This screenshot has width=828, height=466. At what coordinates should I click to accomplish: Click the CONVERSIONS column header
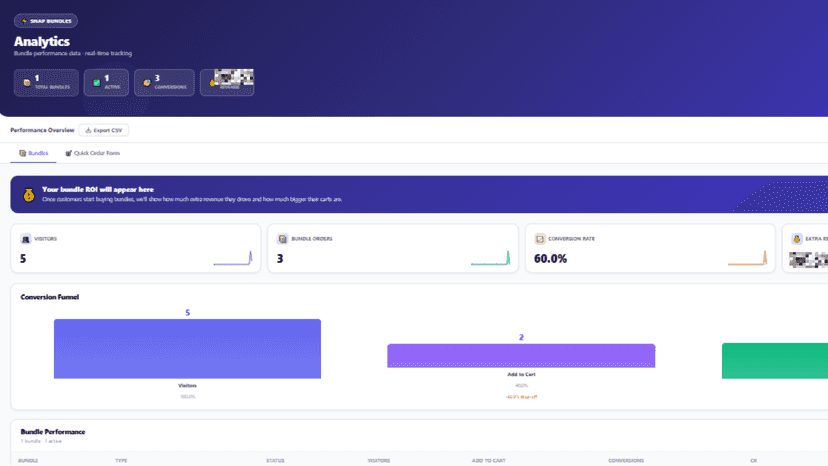(x=626, y=461)
